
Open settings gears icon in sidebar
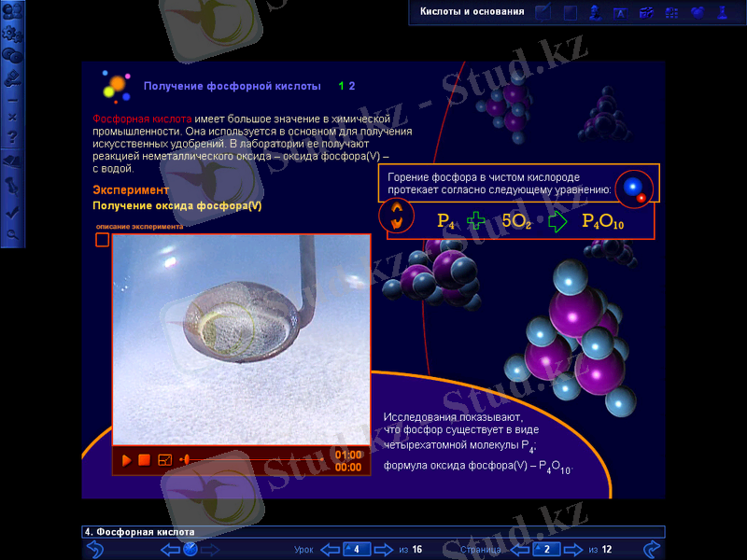coord(12,33)
